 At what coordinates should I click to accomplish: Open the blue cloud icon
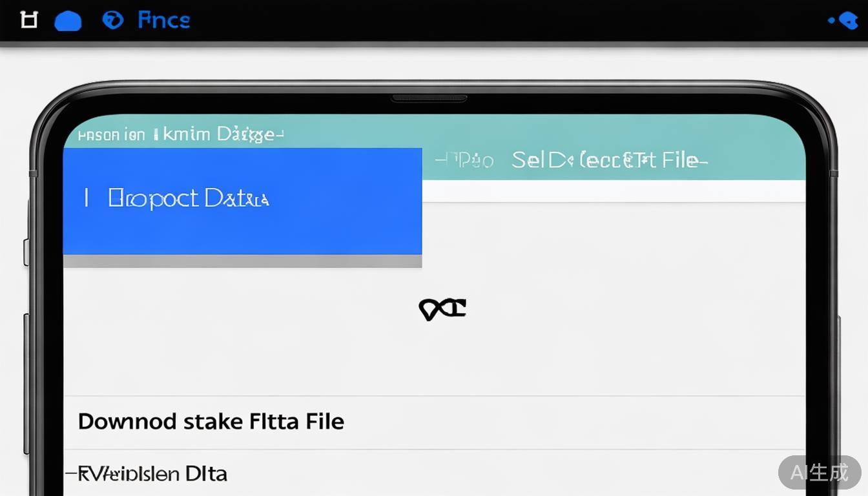[68, 21]
